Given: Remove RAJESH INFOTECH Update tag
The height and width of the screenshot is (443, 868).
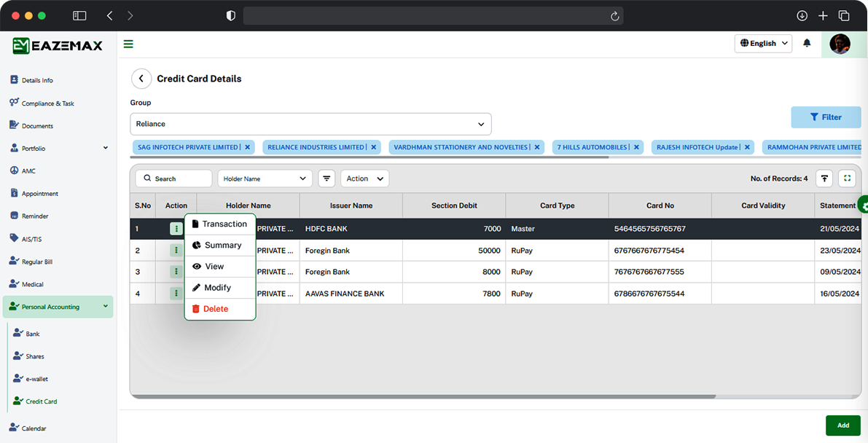Looking at the screenshot, I should coord(747,147).
